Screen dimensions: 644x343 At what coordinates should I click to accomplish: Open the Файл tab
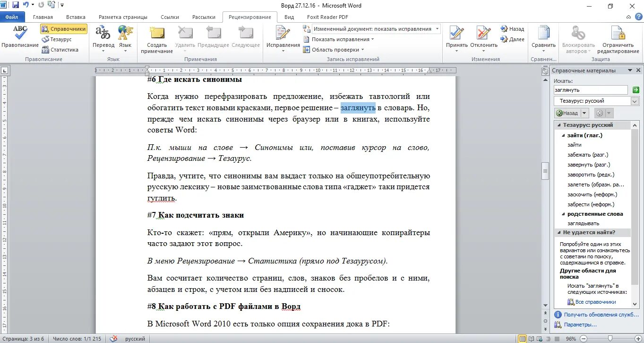(11, 17)
